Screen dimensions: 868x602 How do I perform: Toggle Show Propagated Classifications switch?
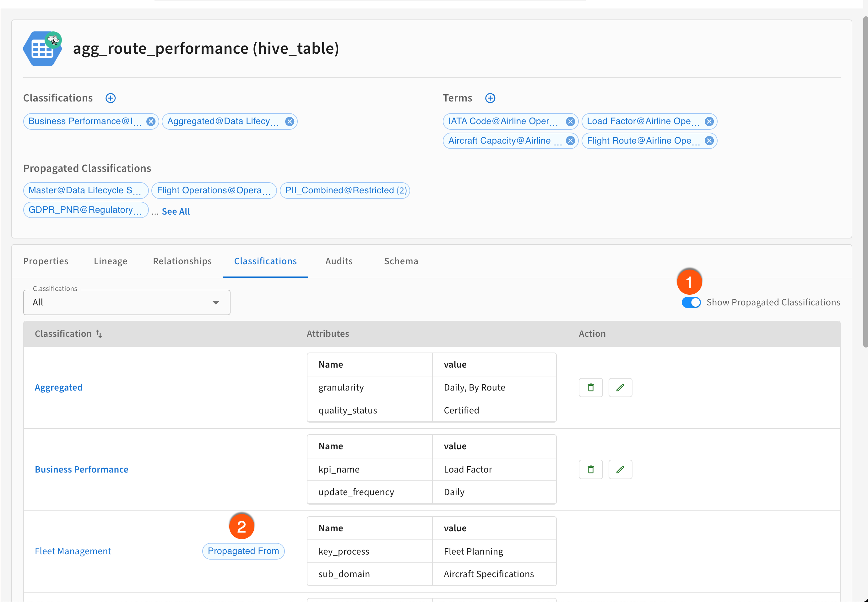pyautogui.click(x=691, y=303)
